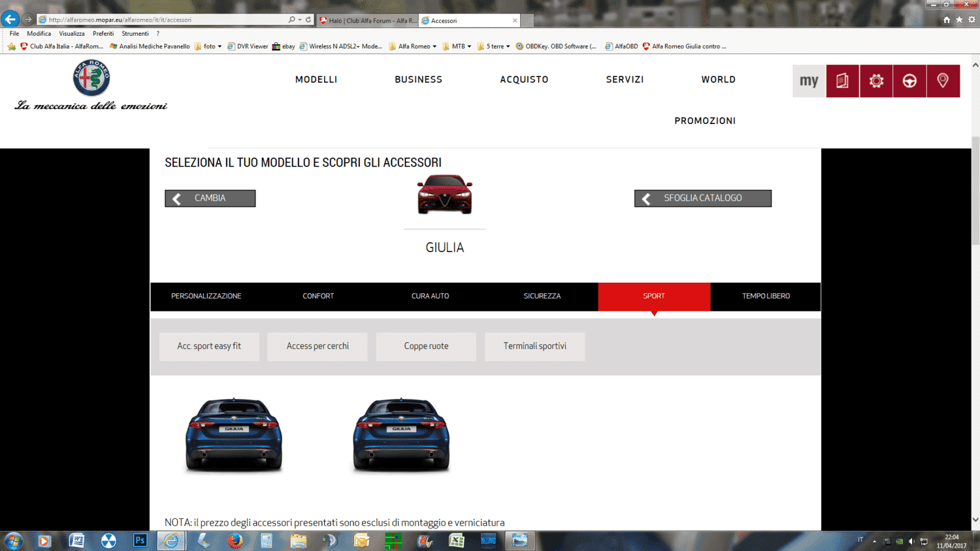The width and height of the screenshot is (980, 551).
Task: Choose the 'Acc. sport easy fit' filter
Action: [209, 347]
